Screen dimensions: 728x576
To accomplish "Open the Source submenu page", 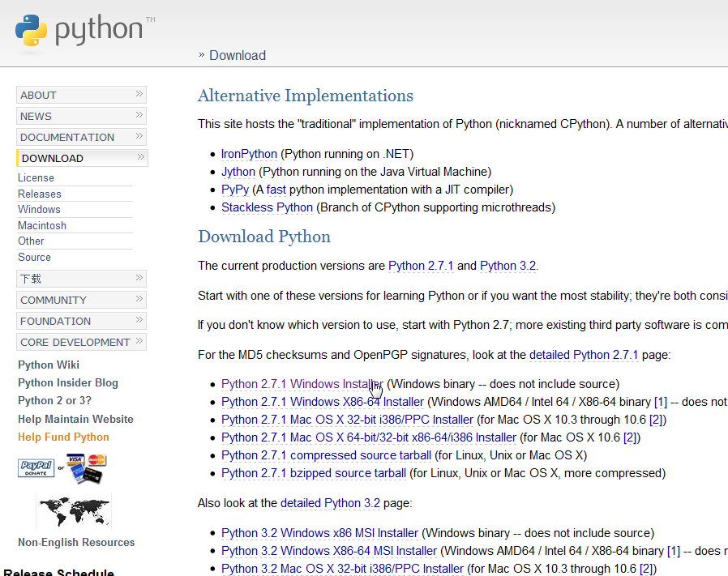I will 34,257.
